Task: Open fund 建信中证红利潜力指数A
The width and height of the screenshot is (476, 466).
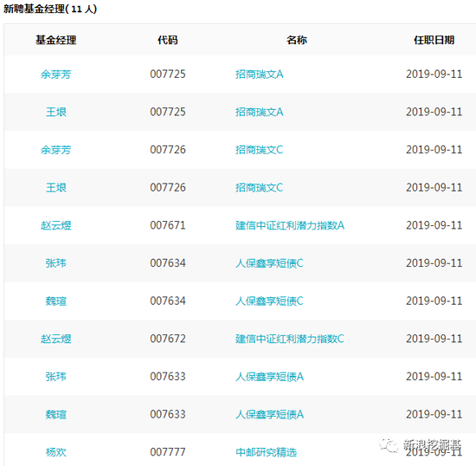Action: pyautogui.click(x=290, y=225)
